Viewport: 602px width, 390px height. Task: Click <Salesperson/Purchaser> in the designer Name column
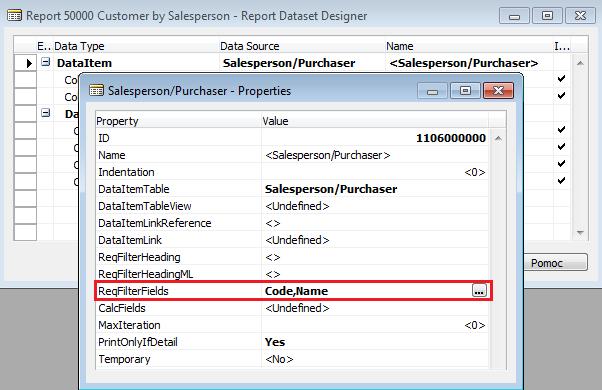click(x=464, y=63)
